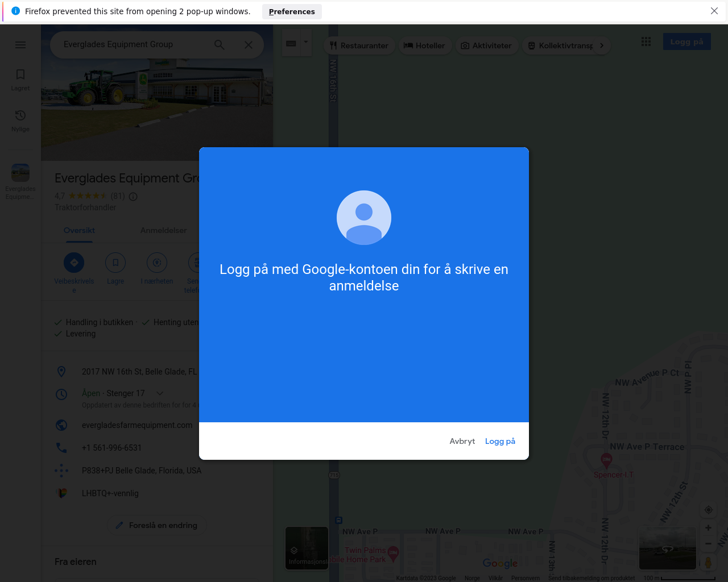Screen dimensions: 728x582
Task: Click the Fra eieren section heading
Action: click(x=76, y=562)
